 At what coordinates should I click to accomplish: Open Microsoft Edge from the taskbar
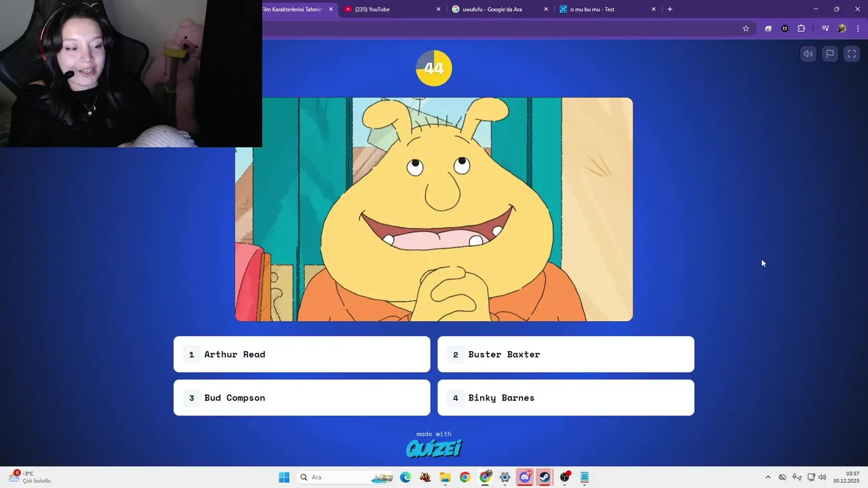tap(406, 477)
